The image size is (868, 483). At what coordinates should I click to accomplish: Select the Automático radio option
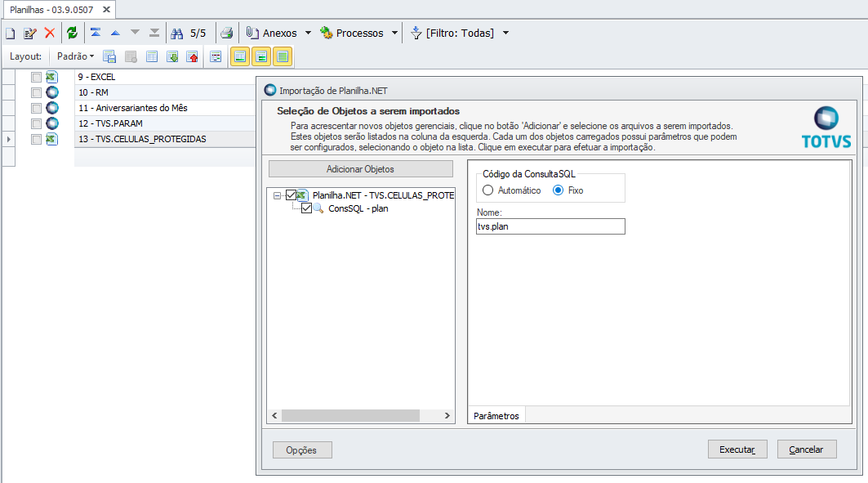(x=487, y=190)
